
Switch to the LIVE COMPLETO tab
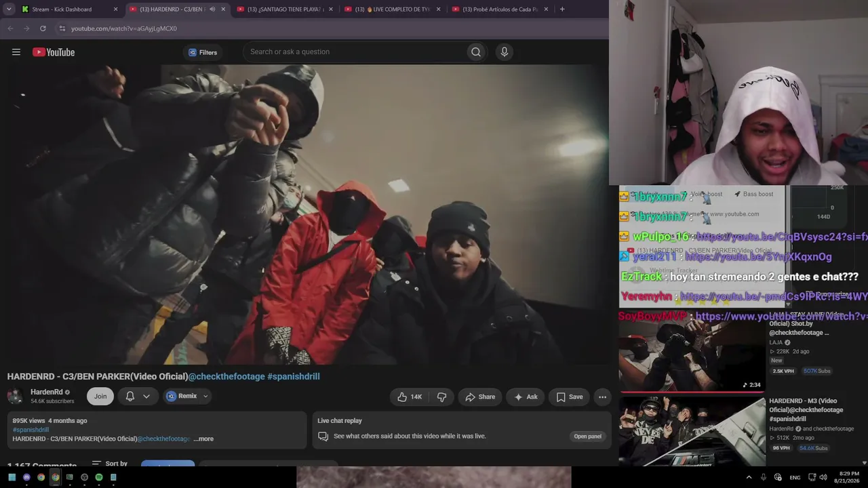pos(393,9)
